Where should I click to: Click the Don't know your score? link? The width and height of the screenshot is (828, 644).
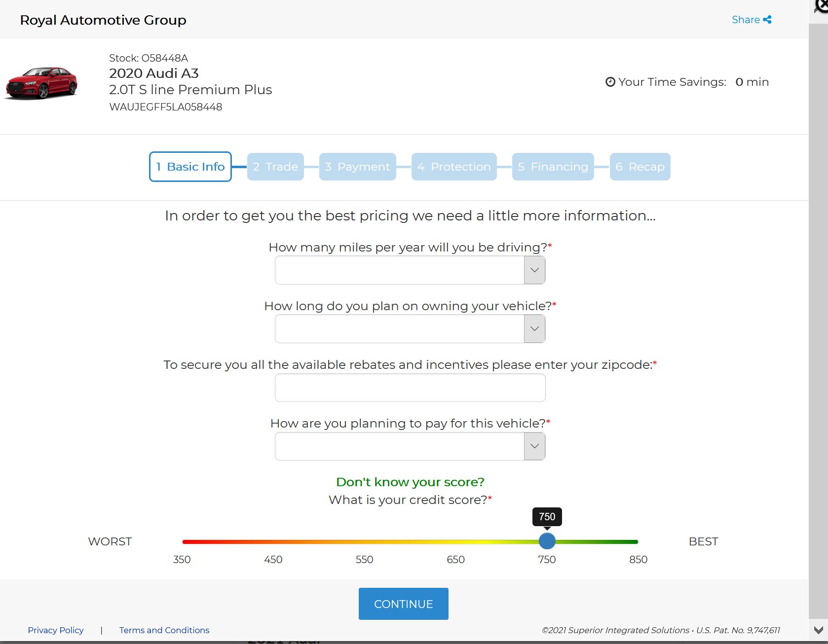tap(410, 482)
